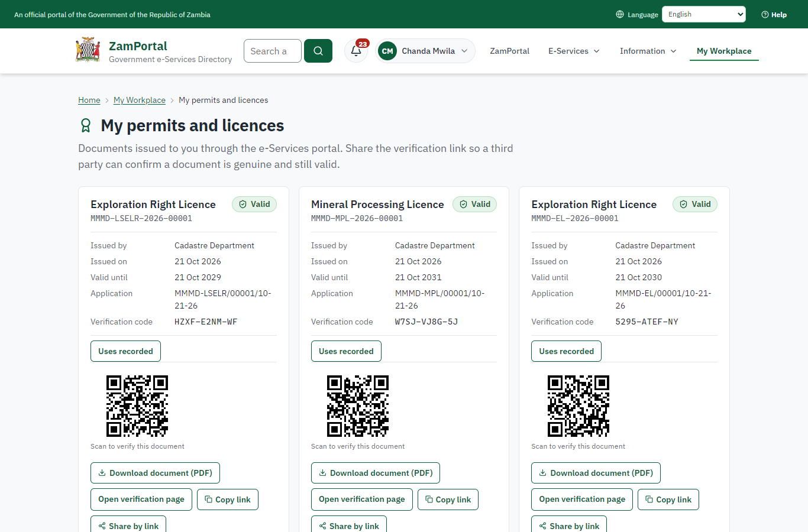The width and height of the screenshot is (808, 532).
Task: Click the green search magnifier button
Action: coord(318,51)
